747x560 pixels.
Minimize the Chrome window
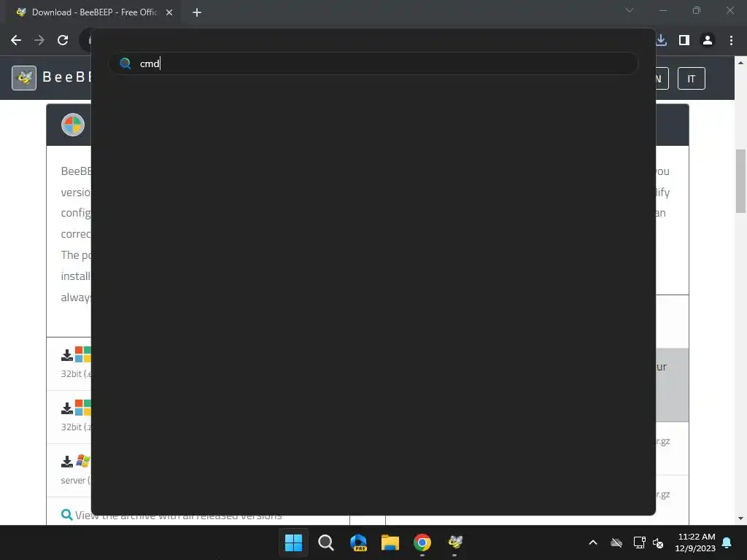point(662,10)
